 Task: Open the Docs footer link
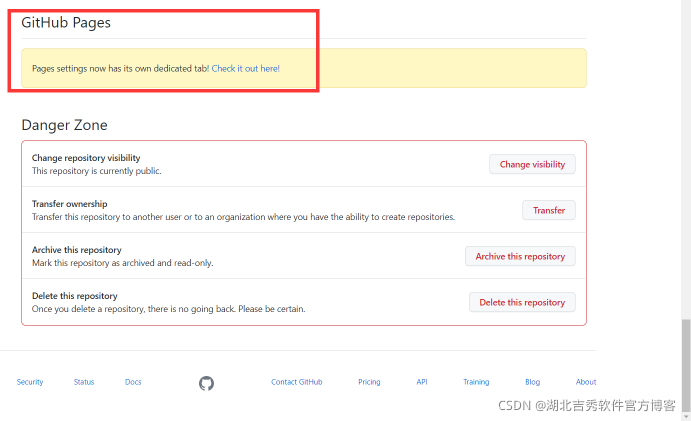[x=133, y=382]
